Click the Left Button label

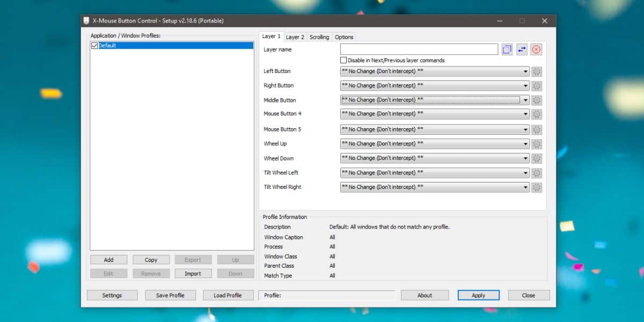click(277, 71)
